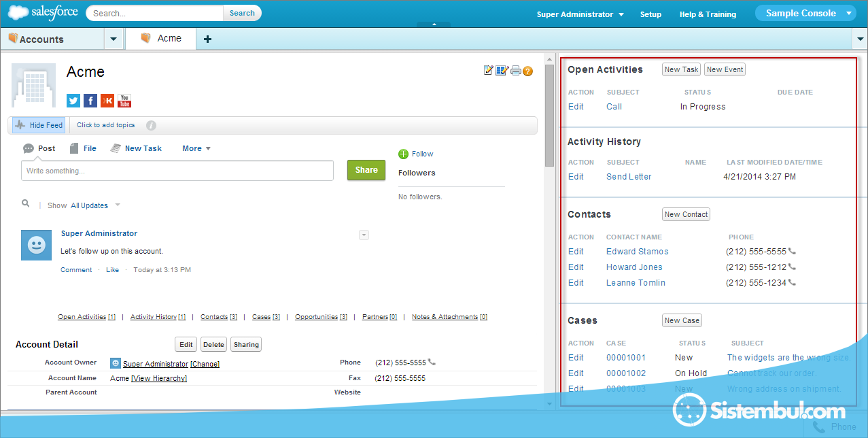The width and height of the screenshot is (868, 438).
Task: Click the Account Detail Sharing button
Action: [x=246, y=344]
